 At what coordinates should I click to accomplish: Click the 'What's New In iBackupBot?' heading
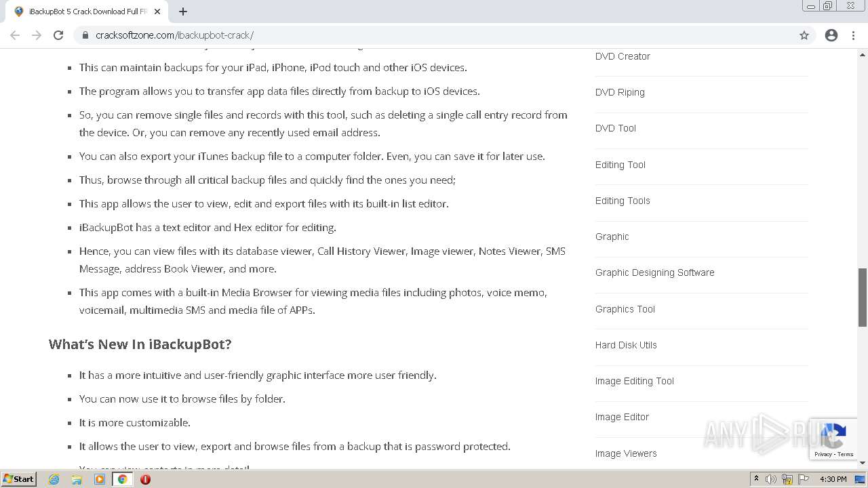(140, 344)
